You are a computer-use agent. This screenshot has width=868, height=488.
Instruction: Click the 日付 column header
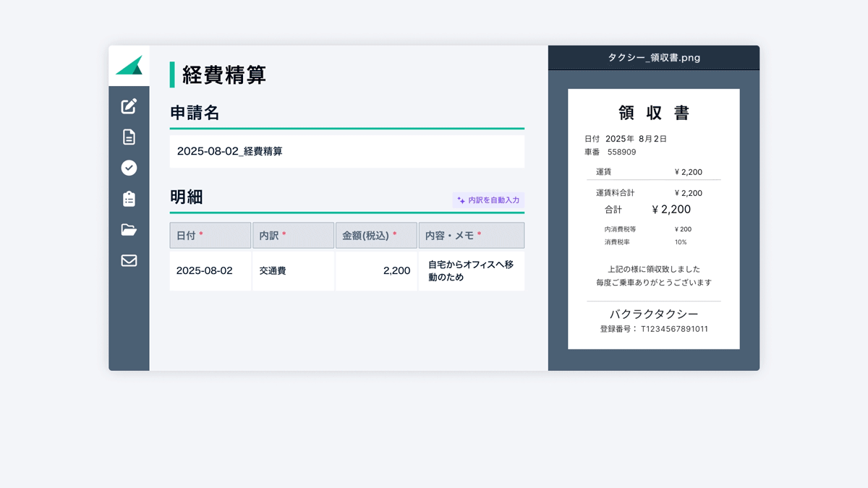point(210,236)
